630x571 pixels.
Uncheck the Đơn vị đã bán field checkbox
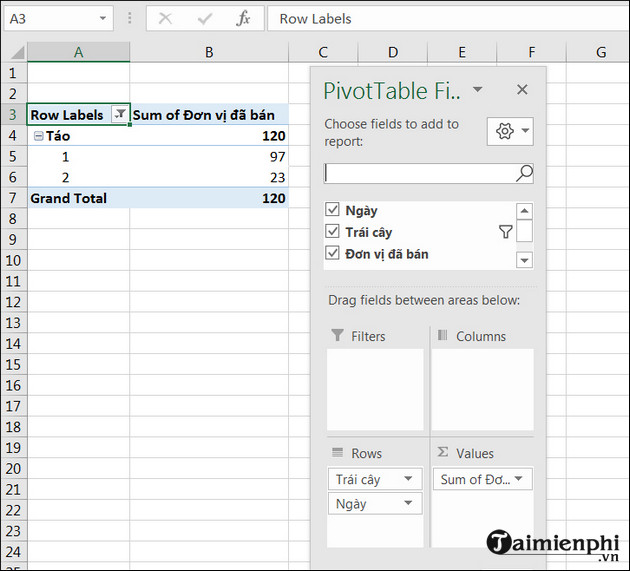(x=332, y=253)
